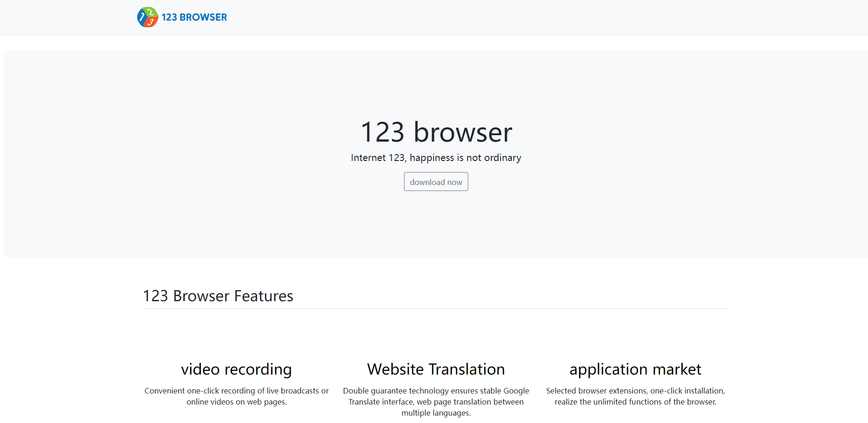Select the application market feature heading
Screen dimensions: 868x423
coord(635,369)
